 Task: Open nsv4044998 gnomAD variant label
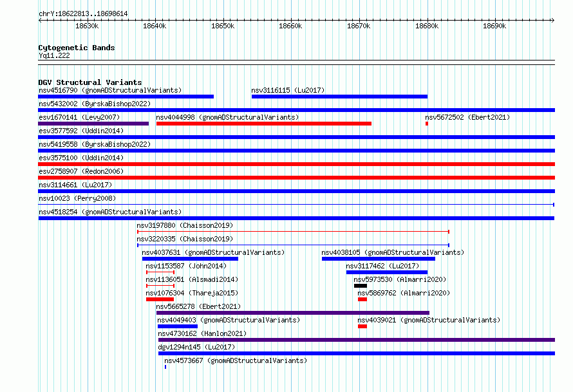[x=227, y=117]
